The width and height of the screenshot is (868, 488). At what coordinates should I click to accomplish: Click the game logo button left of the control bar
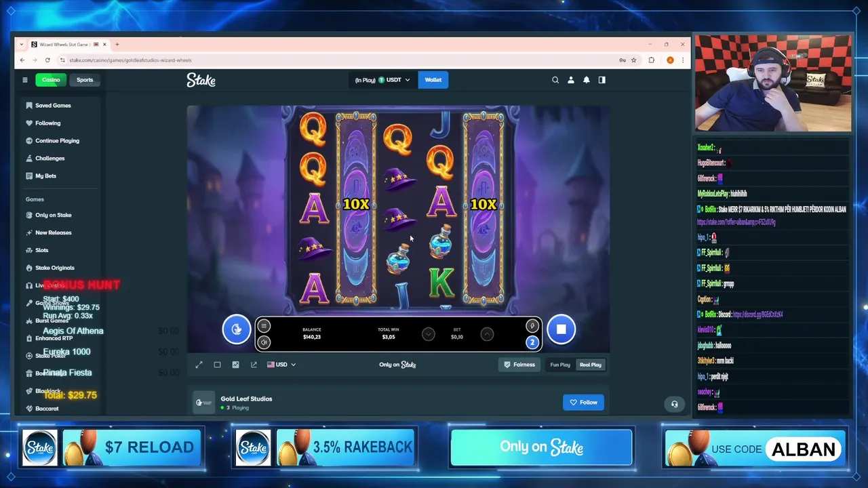pos(236,329)
